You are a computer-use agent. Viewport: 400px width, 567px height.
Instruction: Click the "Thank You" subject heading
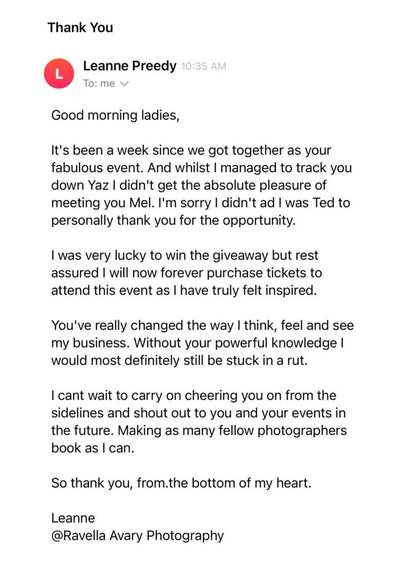[x=80, y=27]
